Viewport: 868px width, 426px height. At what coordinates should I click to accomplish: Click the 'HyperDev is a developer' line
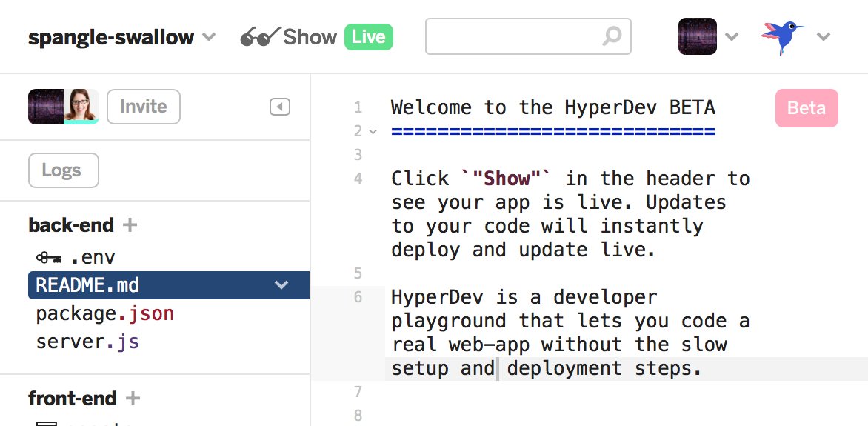click(x=524, y=297)
